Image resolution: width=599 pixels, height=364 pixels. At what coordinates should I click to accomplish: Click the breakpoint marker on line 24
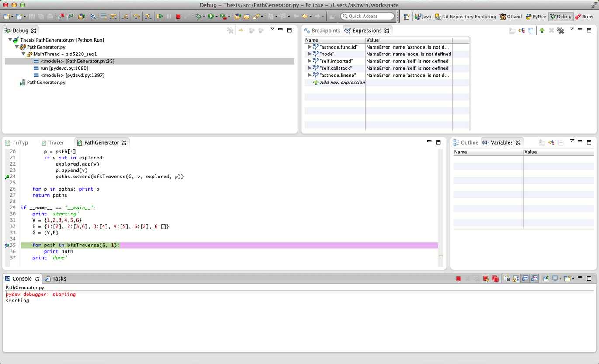click(7, 177)
